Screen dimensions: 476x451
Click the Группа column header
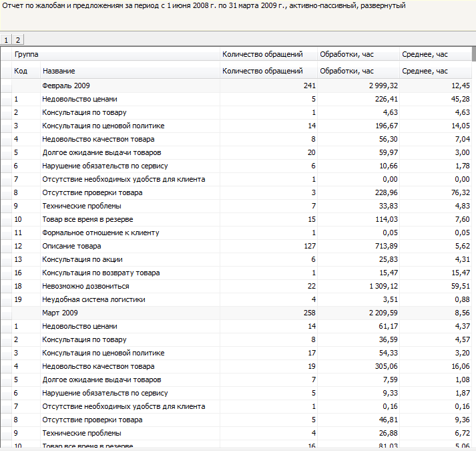coord(115,54)
